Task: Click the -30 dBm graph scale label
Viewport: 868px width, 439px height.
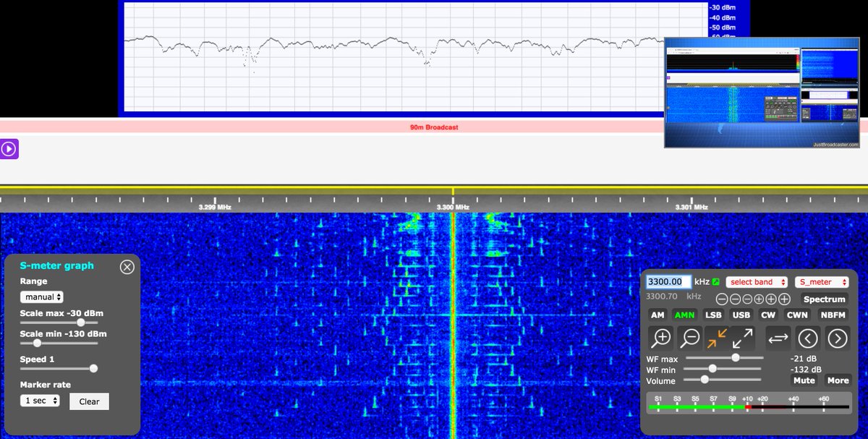Action: click(723, 7)
